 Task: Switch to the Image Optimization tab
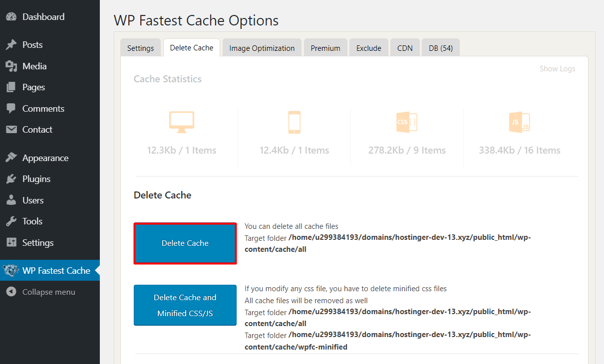(262, 47)
